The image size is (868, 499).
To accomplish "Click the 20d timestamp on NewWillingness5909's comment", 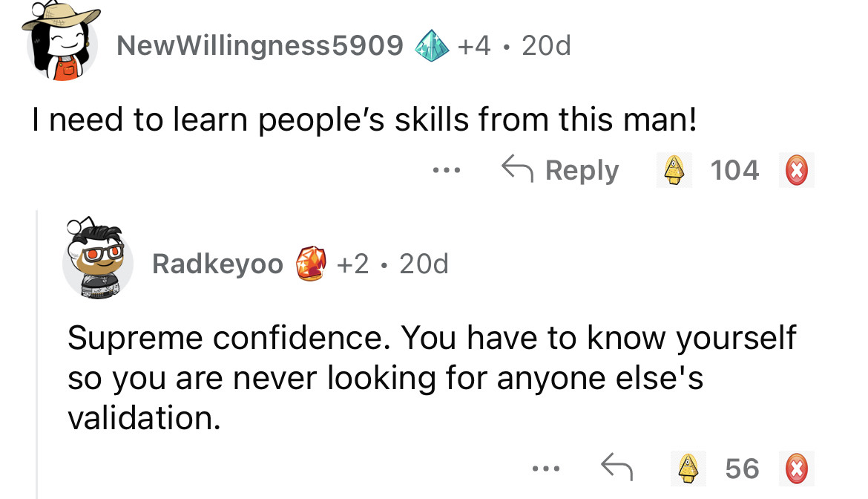I will (546, 46).
